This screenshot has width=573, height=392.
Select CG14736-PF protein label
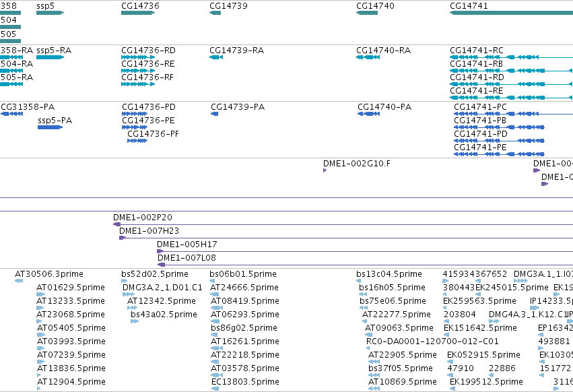click(x=153, y=134)
